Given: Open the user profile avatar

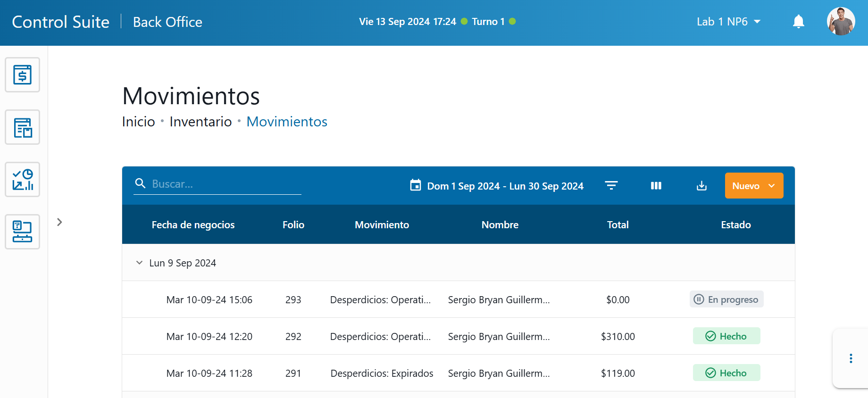Looking at the screenshot, I should coord(841,22).
